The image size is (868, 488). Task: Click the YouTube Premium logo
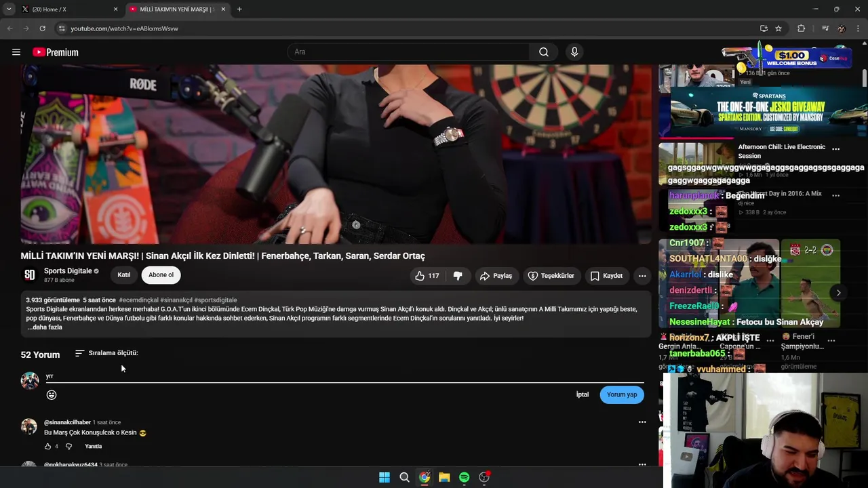[x=56, y=52]
